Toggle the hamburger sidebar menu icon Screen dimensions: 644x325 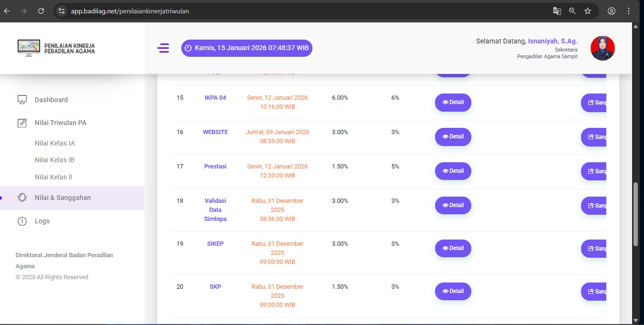click(x=163, y=48)
